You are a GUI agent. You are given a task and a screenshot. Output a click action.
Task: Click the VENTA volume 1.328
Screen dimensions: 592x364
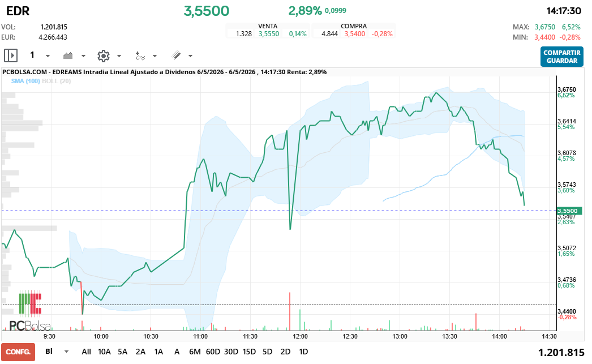click(x=244, y=33)
